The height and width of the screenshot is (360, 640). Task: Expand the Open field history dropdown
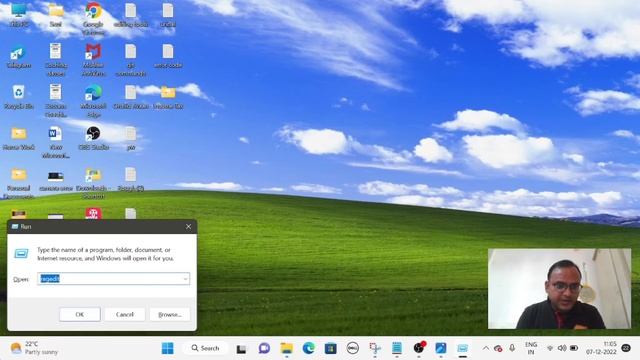tap(185, 279)
